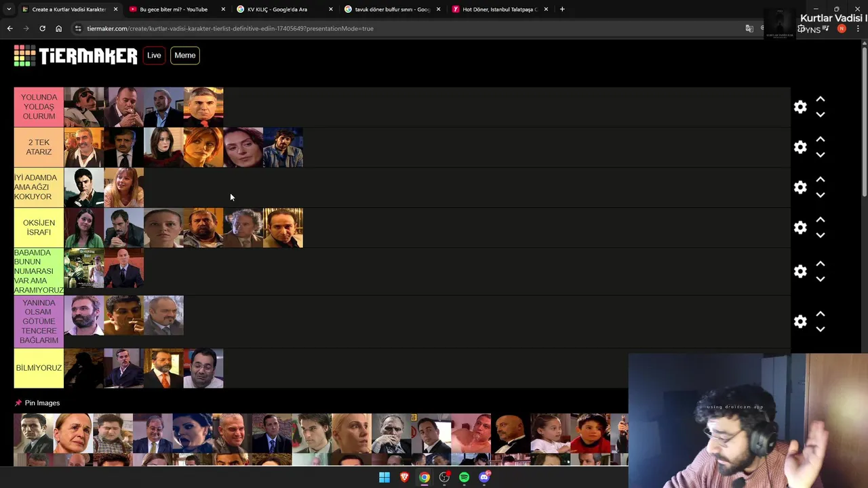Switch to Bu gece biter mi? YouTube tab

[174, 9]
